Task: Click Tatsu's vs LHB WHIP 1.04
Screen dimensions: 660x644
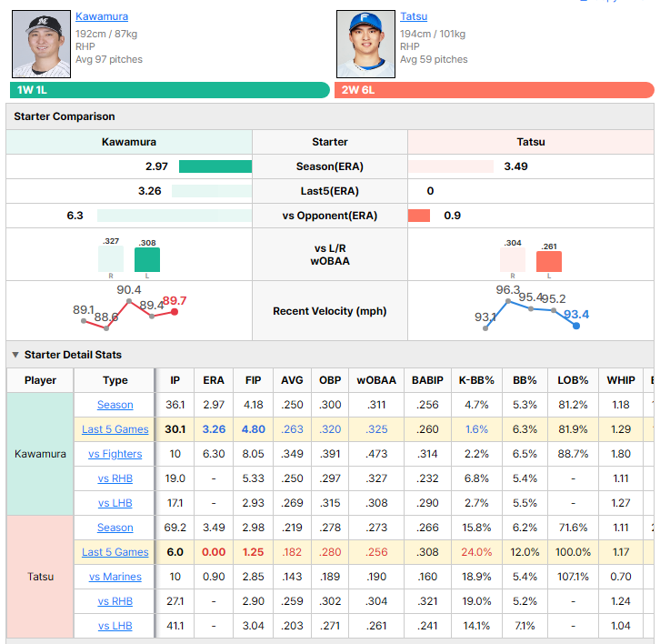Action: [621, 626]
